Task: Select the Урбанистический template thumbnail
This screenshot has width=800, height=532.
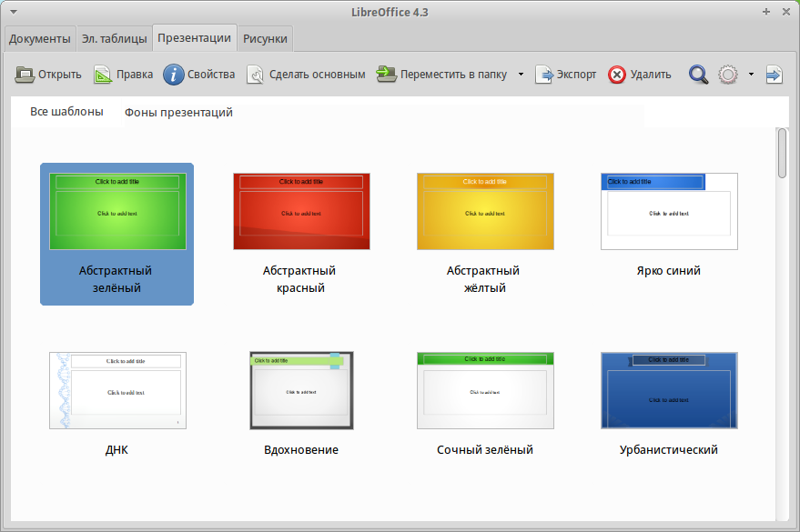Action: [669, 390]
